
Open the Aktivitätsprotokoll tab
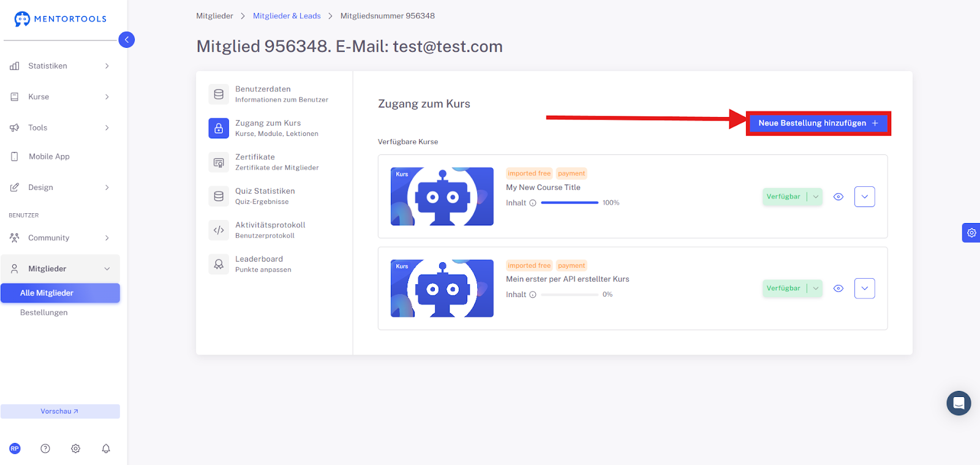pyautogui.click(x=274, y=230)
